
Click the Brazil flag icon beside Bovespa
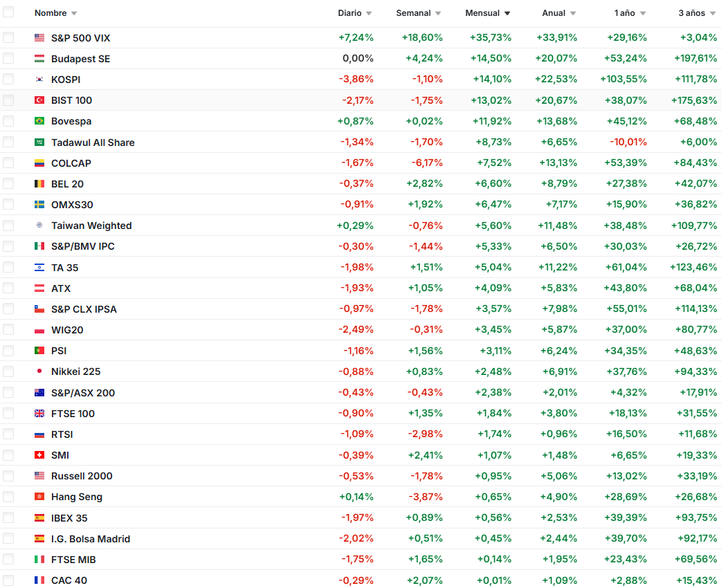(x=39, y=121)
